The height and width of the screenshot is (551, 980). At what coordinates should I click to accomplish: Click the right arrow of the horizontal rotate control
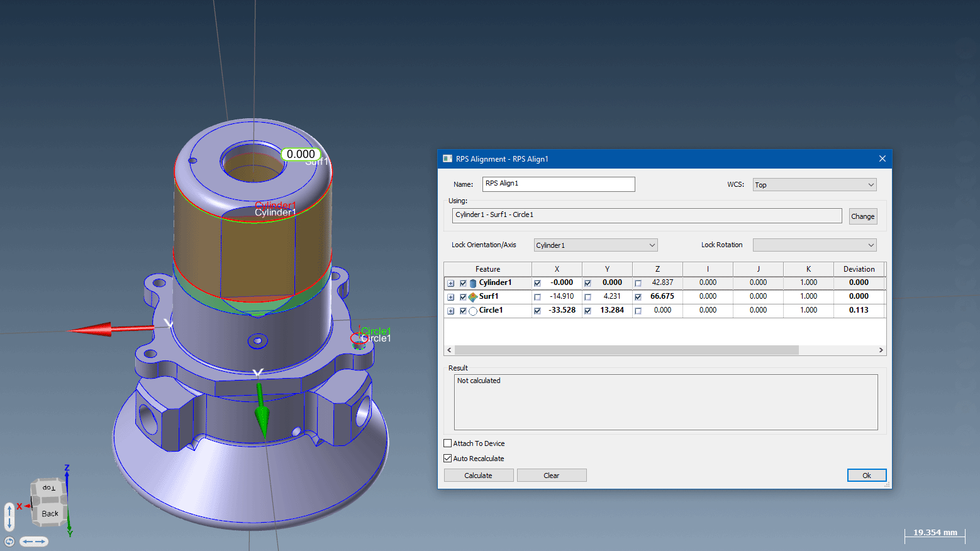42,542
